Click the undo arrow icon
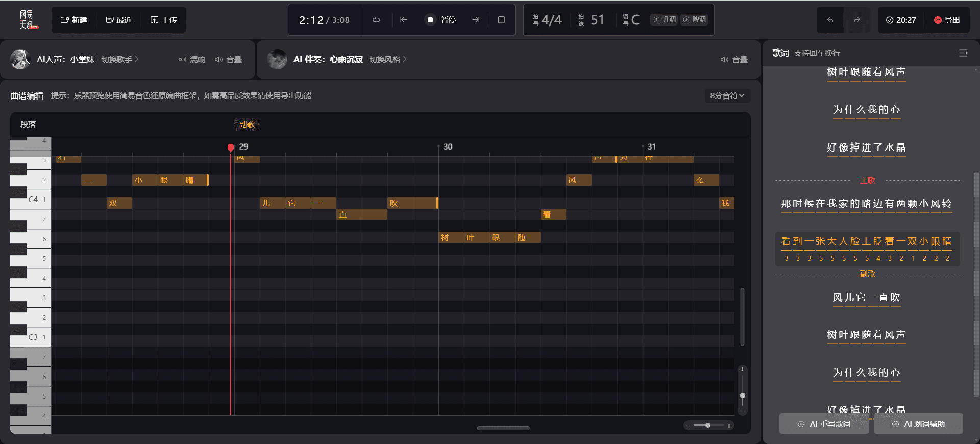Image resolution: width=980 pixels, height=444 pixels. [830, 20]
